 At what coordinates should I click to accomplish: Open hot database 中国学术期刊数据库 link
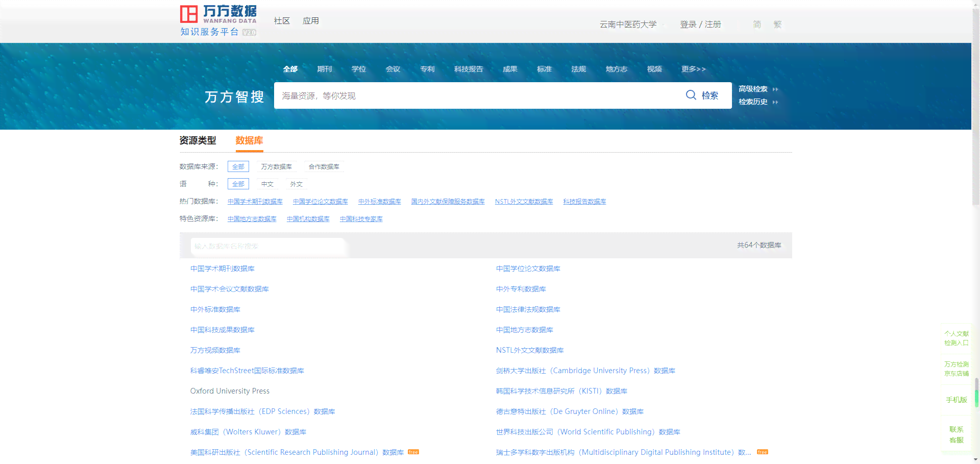255,202
